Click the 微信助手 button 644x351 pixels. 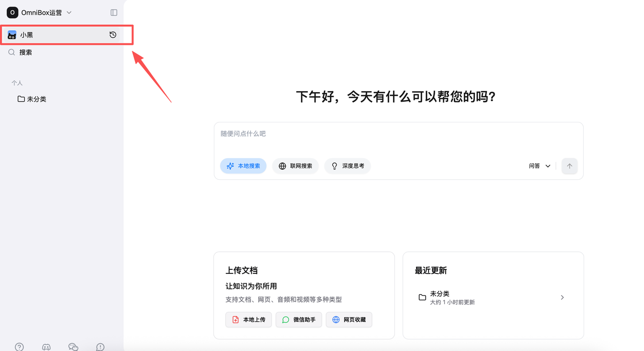click(x=299, y=320)
